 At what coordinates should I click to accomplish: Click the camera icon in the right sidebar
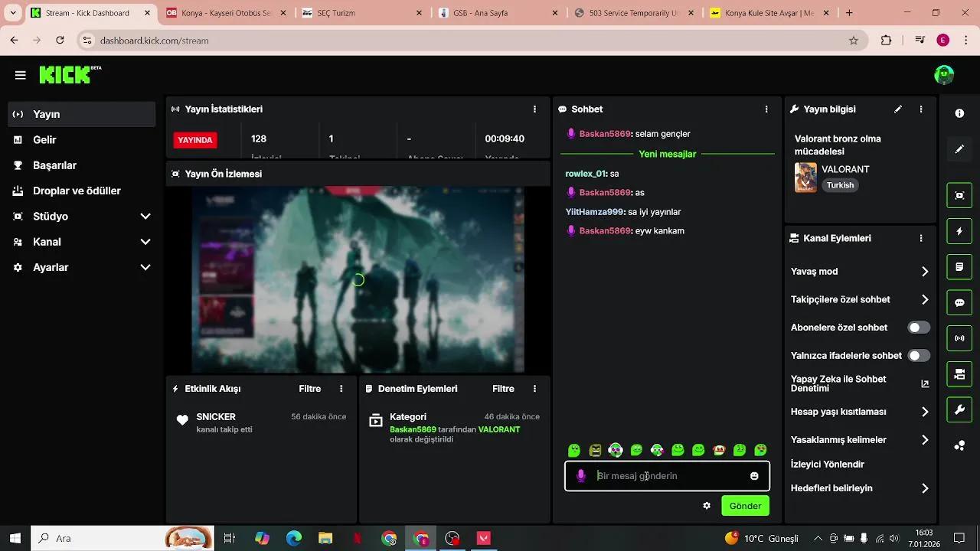pyautogui.click(x=959, y=195)
